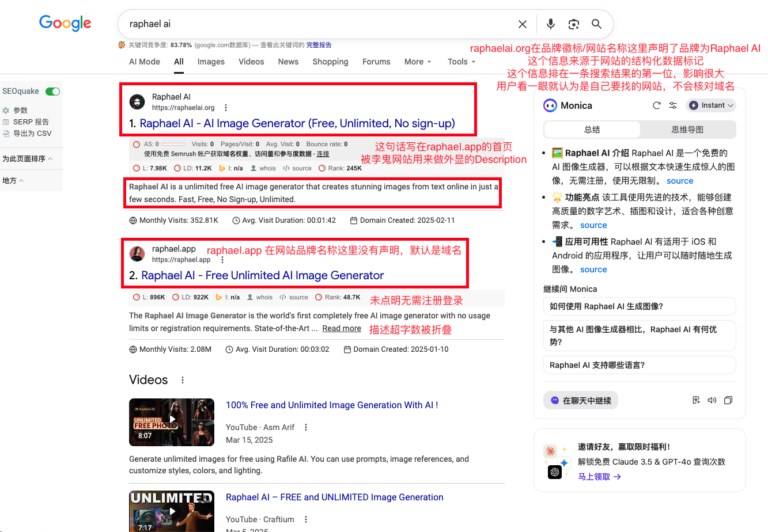Image resolution: width=768 pixels, height=532 pixels.
Task: Select the 总结 tab in Monica
Action: [592, 130]
